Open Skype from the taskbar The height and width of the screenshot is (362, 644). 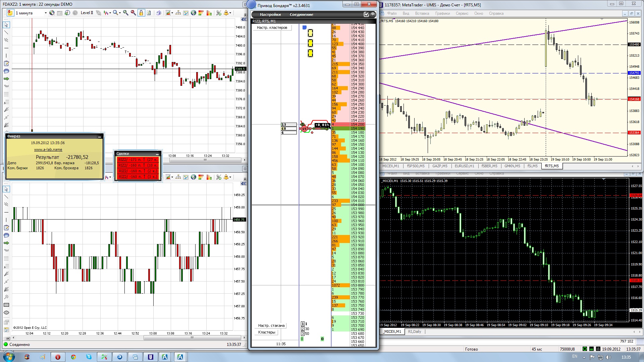89,357
